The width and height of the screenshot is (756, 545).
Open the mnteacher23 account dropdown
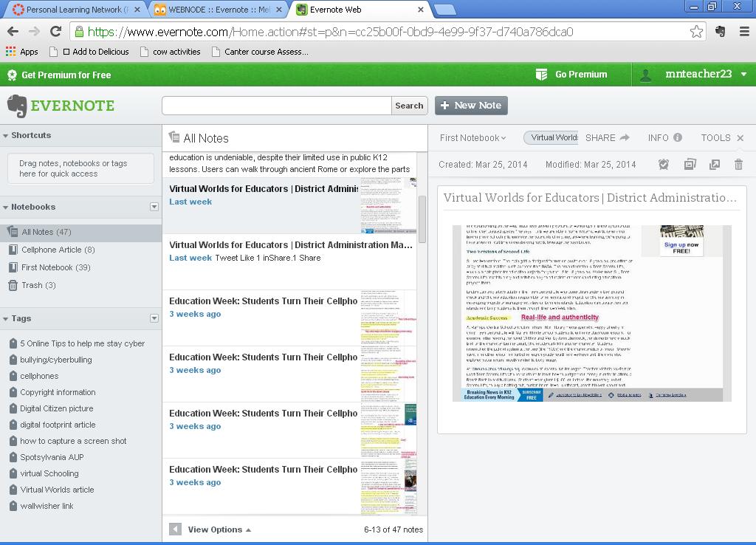tap(744, 75)
